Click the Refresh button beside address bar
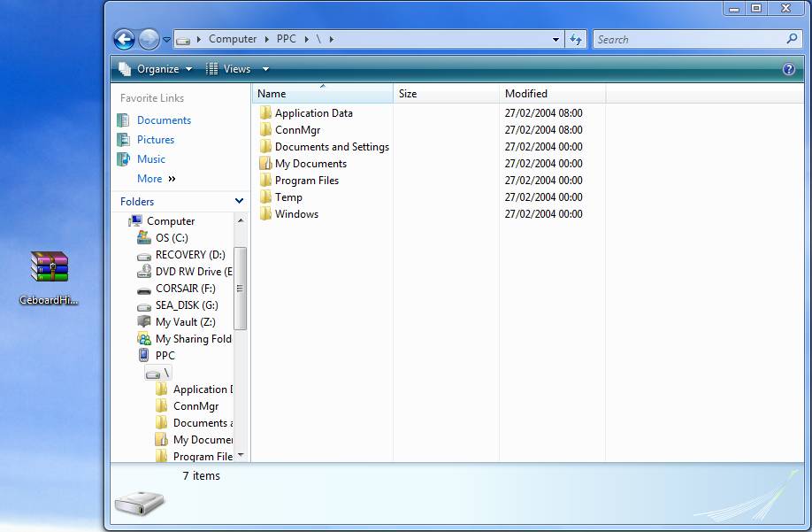 577,39
